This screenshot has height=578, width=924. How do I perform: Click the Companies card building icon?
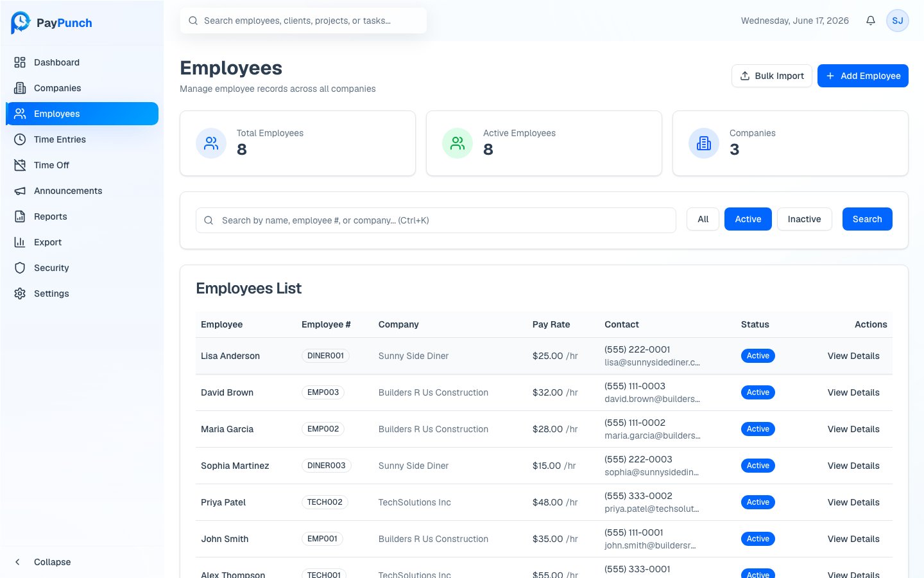click(x=704, y=143)
